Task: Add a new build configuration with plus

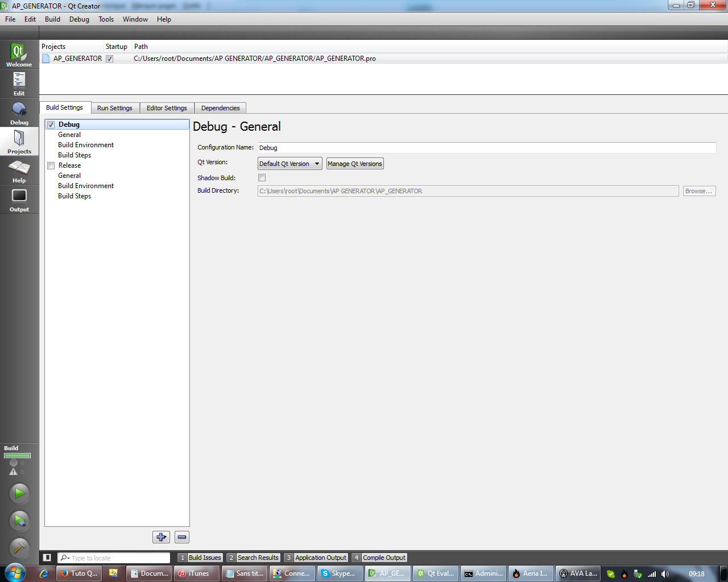Action: pos(162,537)
